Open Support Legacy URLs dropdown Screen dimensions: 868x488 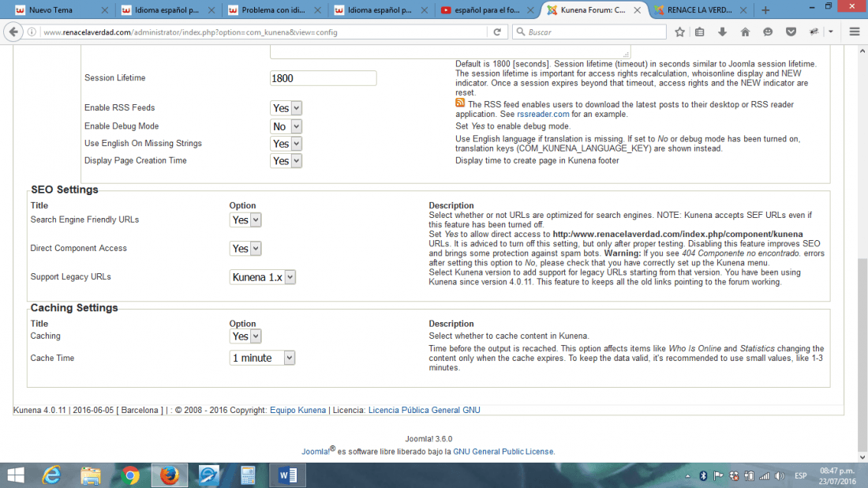263,277
